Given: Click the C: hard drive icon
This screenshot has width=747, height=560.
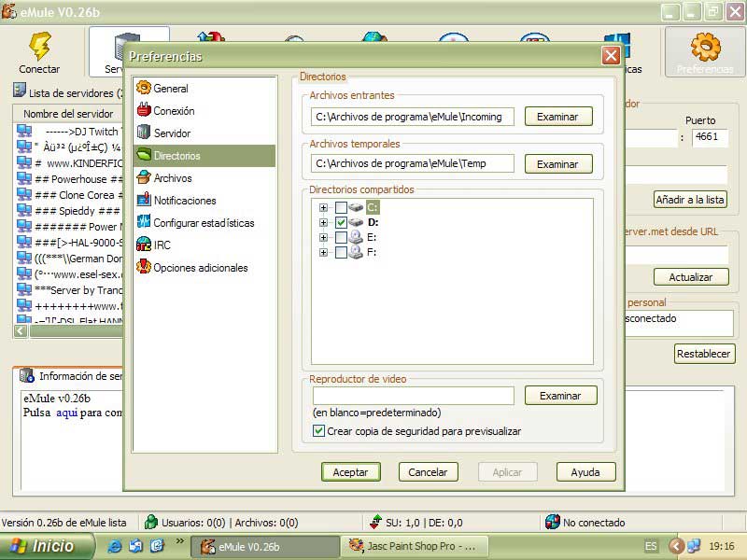Looking at the screenshot, I should 356,207.
